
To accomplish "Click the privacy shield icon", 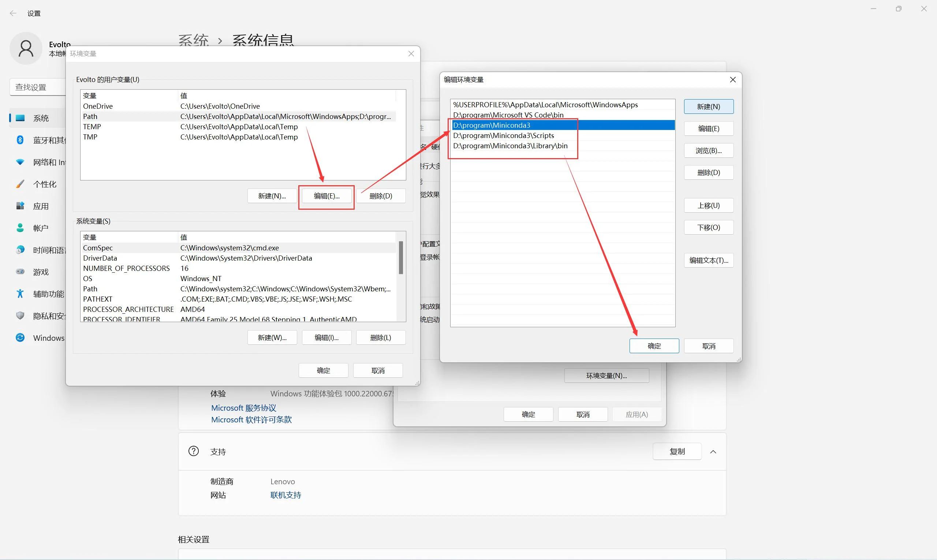I will (20, 316).
